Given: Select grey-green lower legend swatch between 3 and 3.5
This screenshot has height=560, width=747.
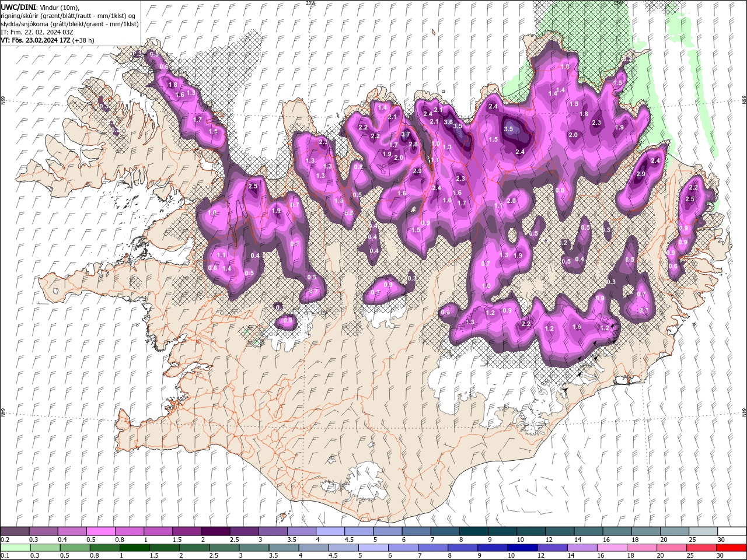Looking at the screenshot, I should pyautogui.click(x=254, y=547).
